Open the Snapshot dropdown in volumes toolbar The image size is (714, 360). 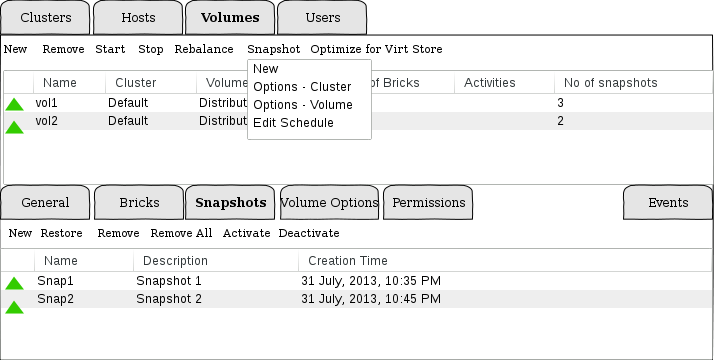(x=274, y=49)
